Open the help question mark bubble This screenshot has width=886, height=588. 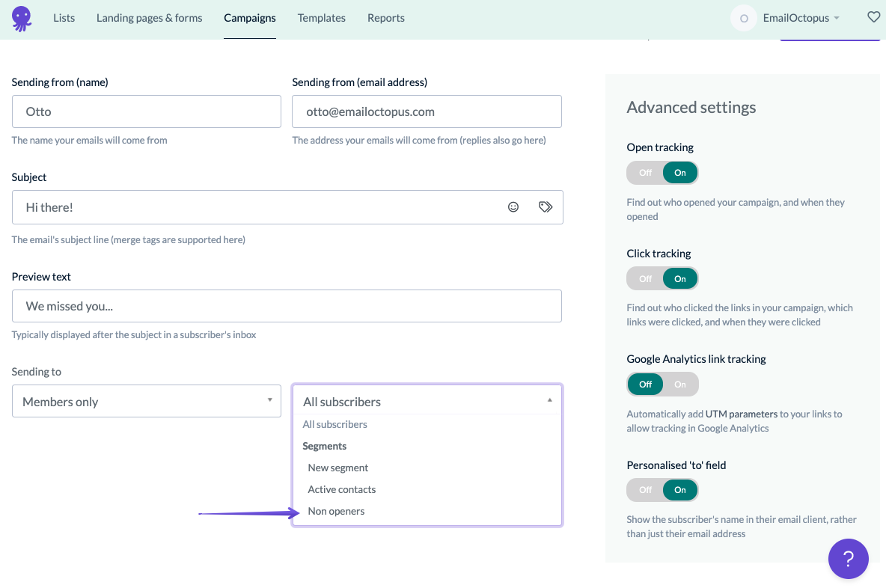pyautogui.click(x=848, y=558)
